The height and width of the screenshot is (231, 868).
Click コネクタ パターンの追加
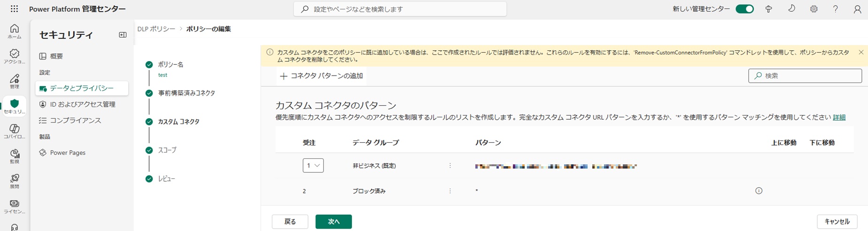[321, 76]
